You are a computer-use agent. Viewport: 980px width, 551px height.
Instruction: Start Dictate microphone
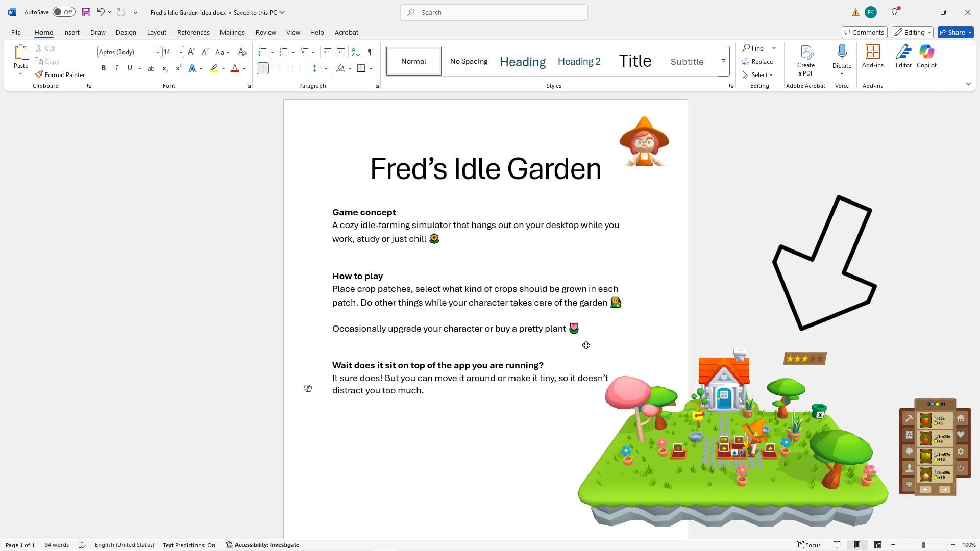(842, 57)
